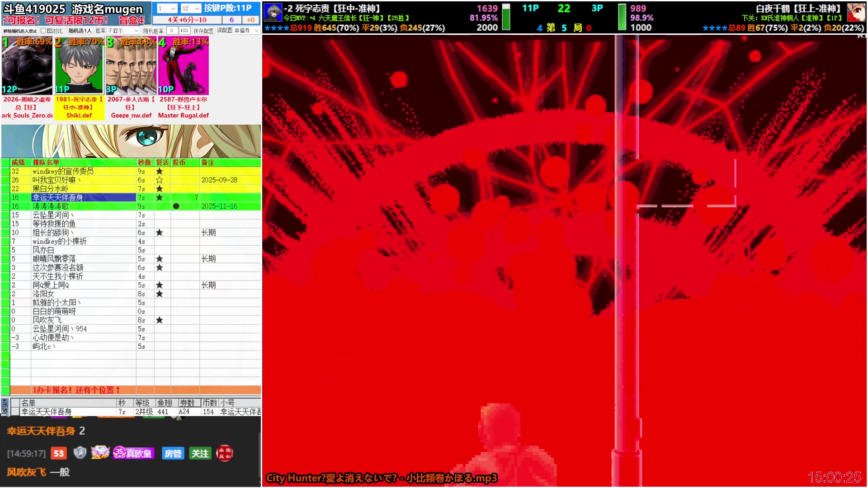Select the 云坠星河间丶954 queue row
This screenshot has height=488, width=868.
tap(136, 329)
